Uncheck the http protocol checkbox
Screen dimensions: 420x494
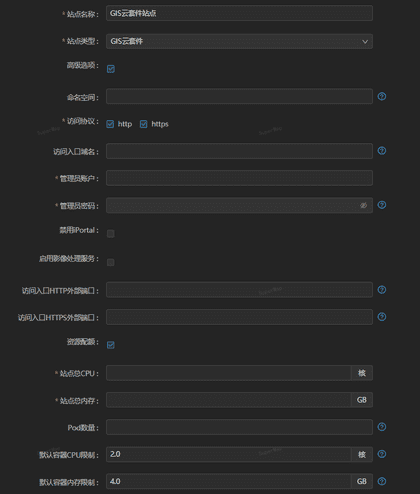[x=110, y=124]
